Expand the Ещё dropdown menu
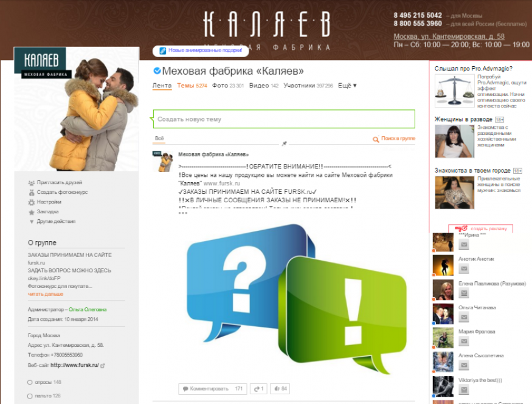Image resolution: width=532 pixels, height=404 pixels. pos(347,86)
